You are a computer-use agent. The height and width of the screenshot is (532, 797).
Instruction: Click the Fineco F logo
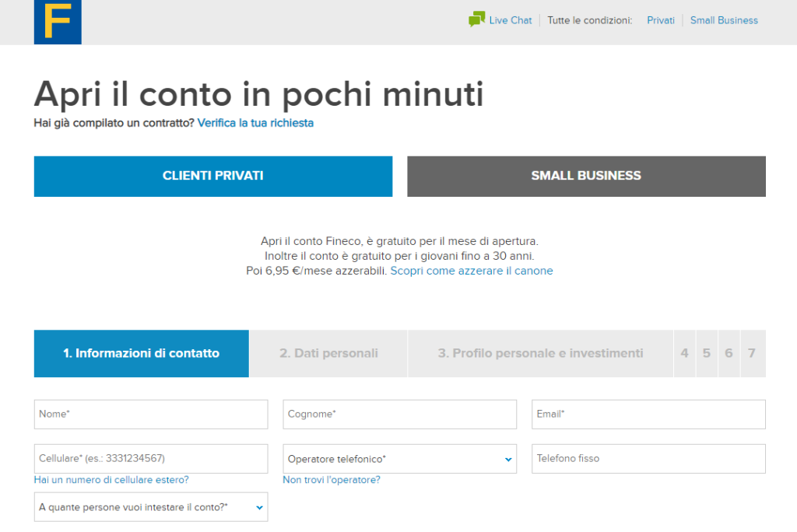58,22
